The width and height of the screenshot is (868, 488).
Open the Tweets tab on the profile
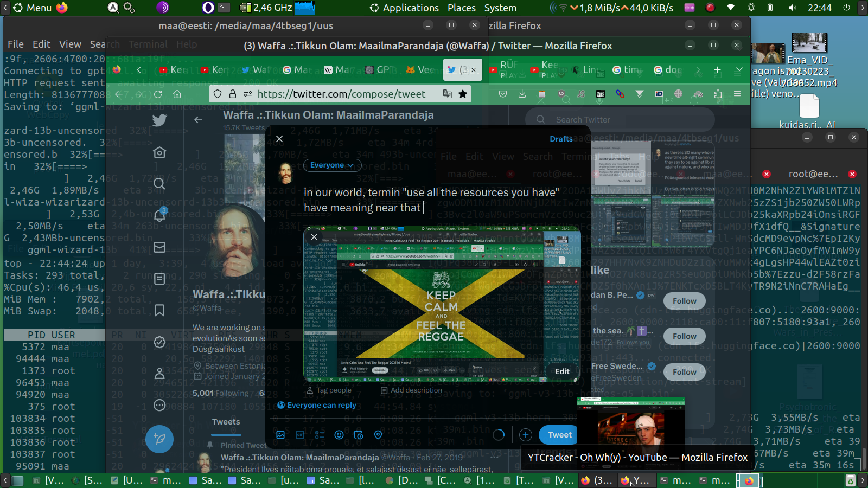[x=226, y=422]
